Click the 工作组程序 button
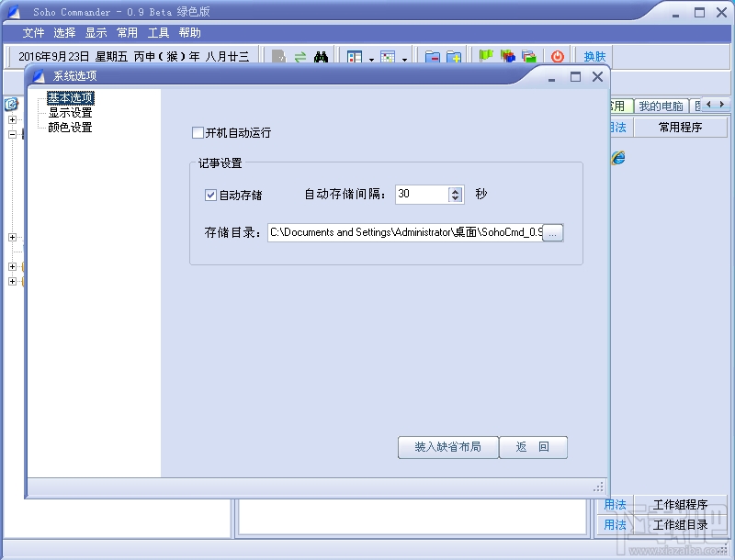The height and width of the screenshot is (560, 735). (680, 505)
